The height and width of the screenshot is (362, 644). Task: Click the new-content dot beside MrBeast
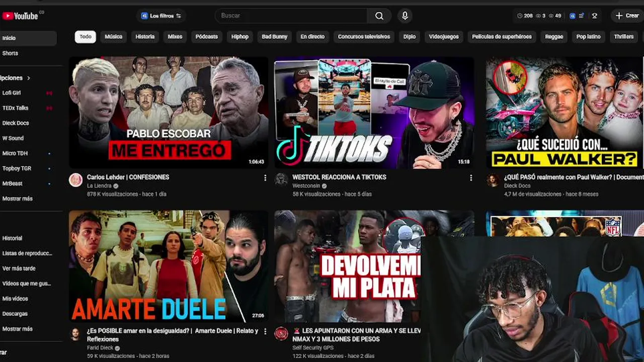point(49,184)
